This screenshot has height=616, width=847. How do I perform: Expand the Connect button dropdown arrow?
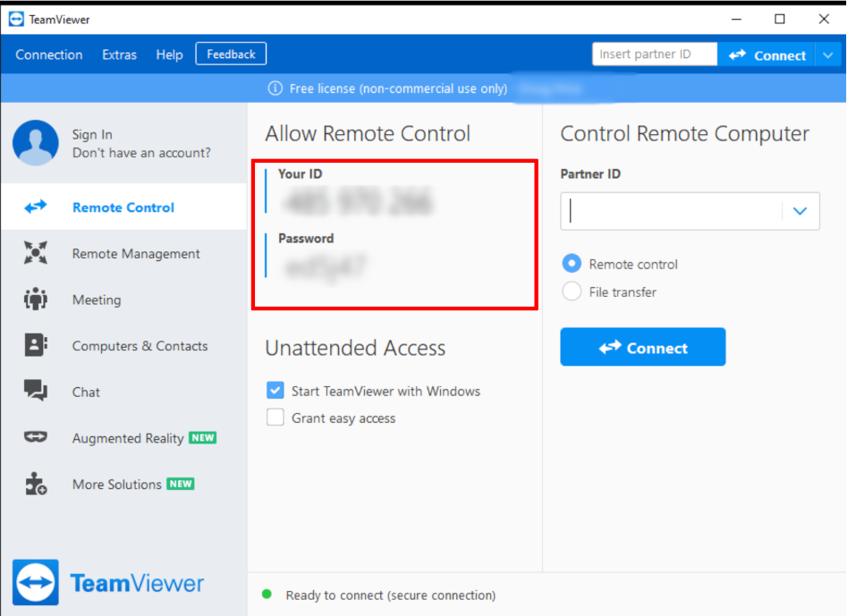828,55
